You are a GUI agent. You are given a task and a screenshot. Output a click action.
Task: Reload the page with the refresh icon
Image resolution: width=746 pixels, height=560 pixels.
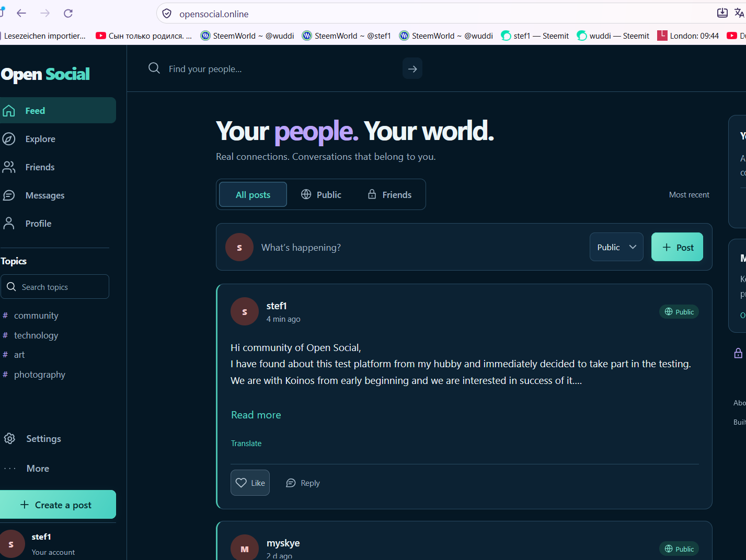[x=68, y=13]
